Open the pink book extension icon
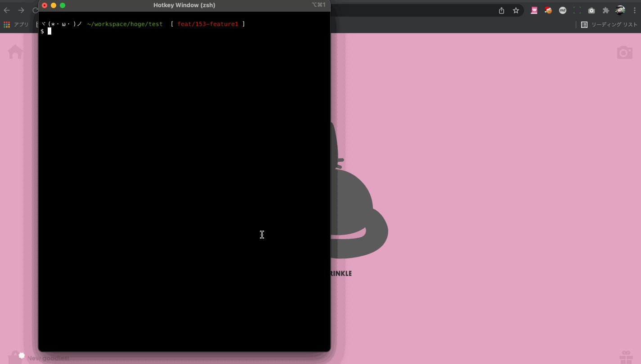Screen dimensions: 641x364 [534, 10]
